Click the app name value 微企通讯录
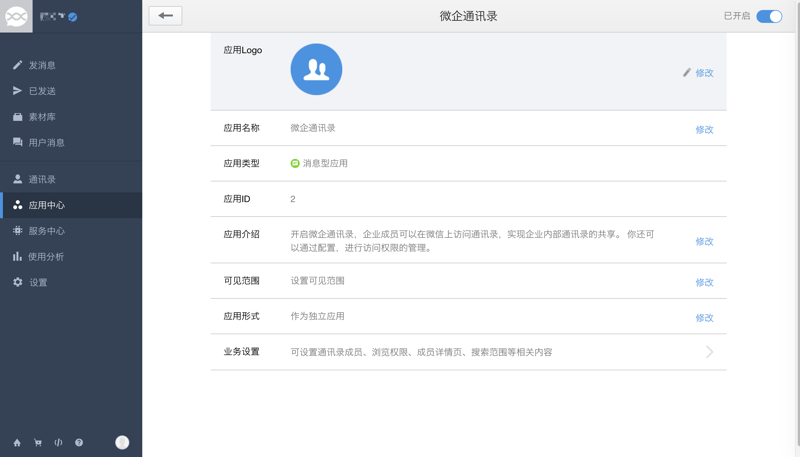The height and width of the screenshot is (457, 800). [x=313, y=128]
